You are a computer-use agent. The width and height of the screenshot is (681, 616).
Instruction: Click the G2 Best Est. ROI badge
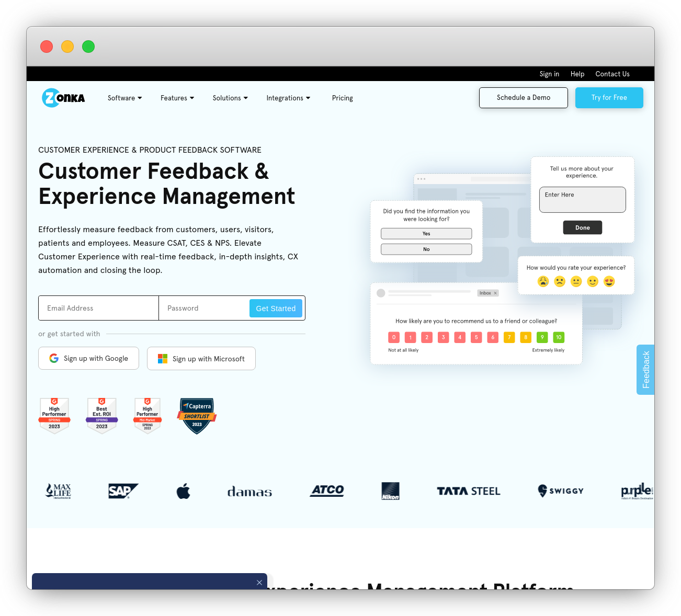click(101, 416)
